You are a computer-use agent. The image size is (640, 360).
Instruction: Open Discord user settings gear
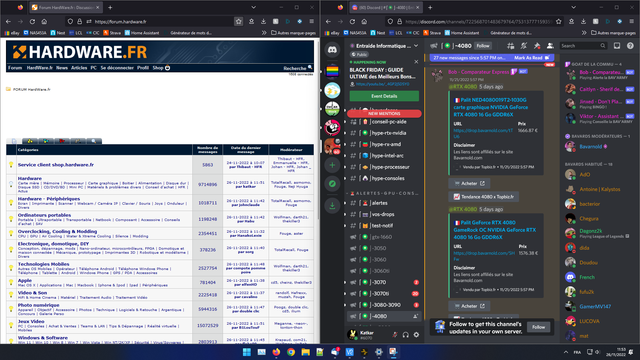[416, 335]
